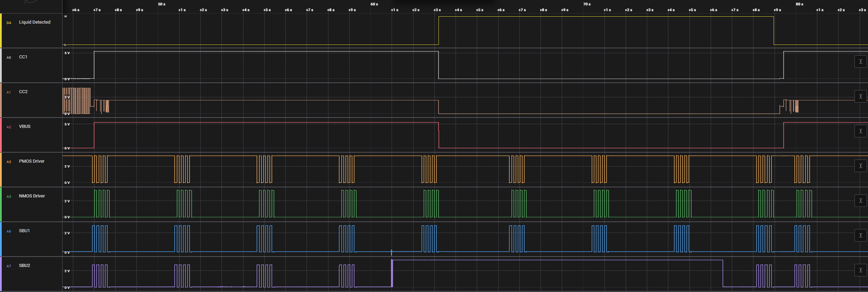Screen dimensions: 868x292
Task: Click the blue glitch marker on SBU1 trace
Action: click(x=391, y=252)
